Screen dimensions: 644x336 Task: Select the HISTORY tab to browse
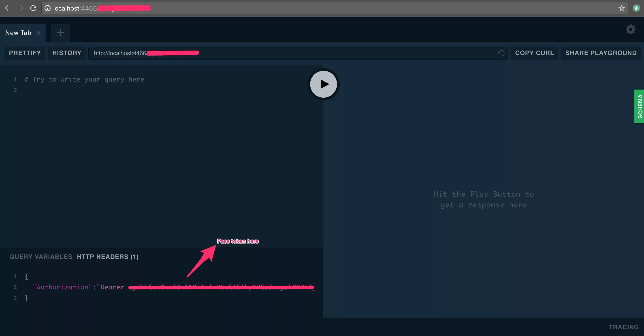pos(67,53)
